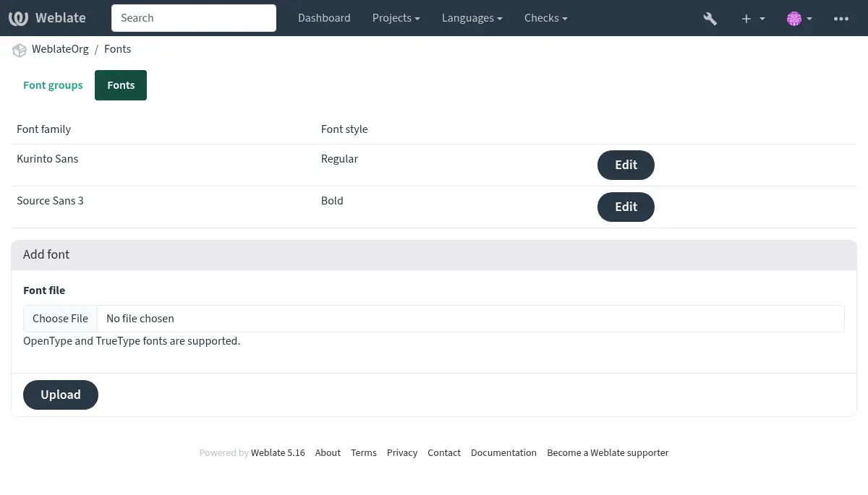Click the WeblateOrg project cube icon
The image size is (868, 495).
(x=20, y=50)
